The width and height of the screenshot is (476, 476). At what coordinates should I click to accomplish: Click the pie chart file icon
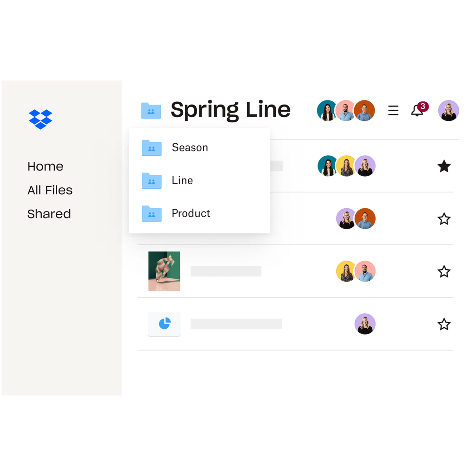(164, 324)
